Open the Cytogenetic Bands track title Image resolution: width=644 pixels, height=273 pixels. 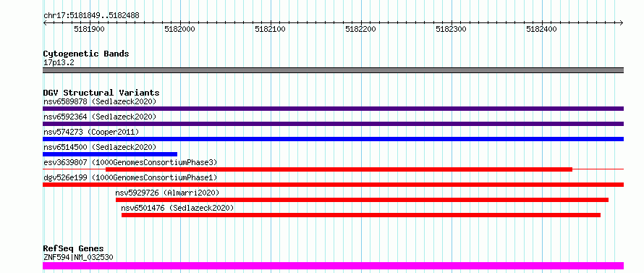(86, 54)
